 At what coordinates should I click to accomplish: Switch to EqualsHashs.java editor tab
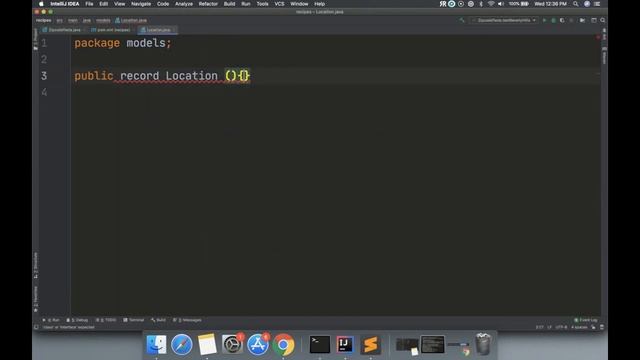click(x=63, y=30)
